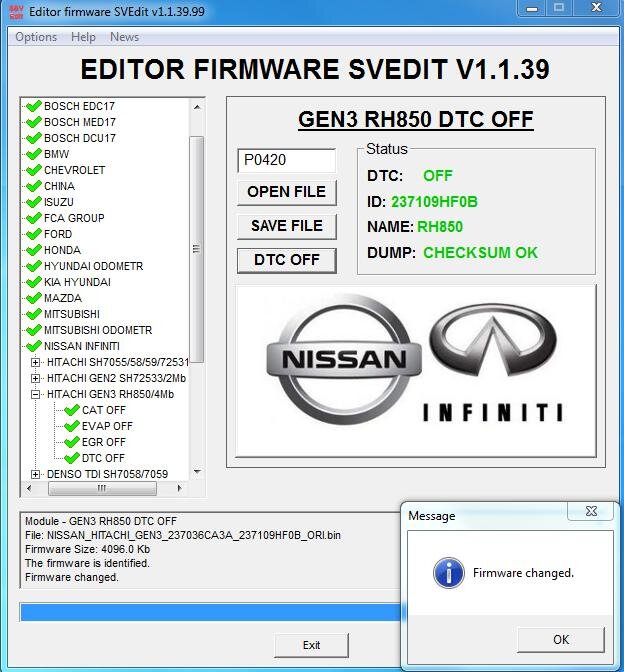The width and height of the screenshot is (624, 672).
Task: Select FCA GROUP in the tree
Action: [74, 218]
